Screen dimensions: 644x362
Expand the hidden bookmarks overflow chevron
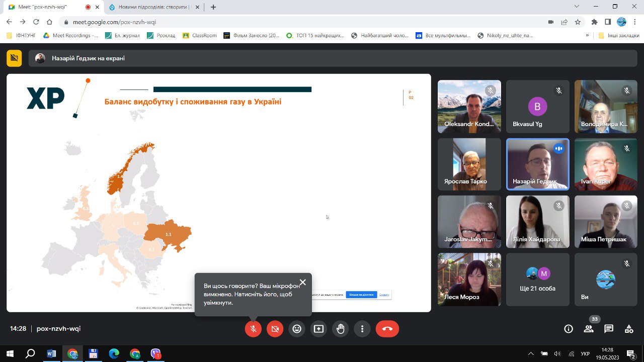pyautogui.click(x=587, y=36)
